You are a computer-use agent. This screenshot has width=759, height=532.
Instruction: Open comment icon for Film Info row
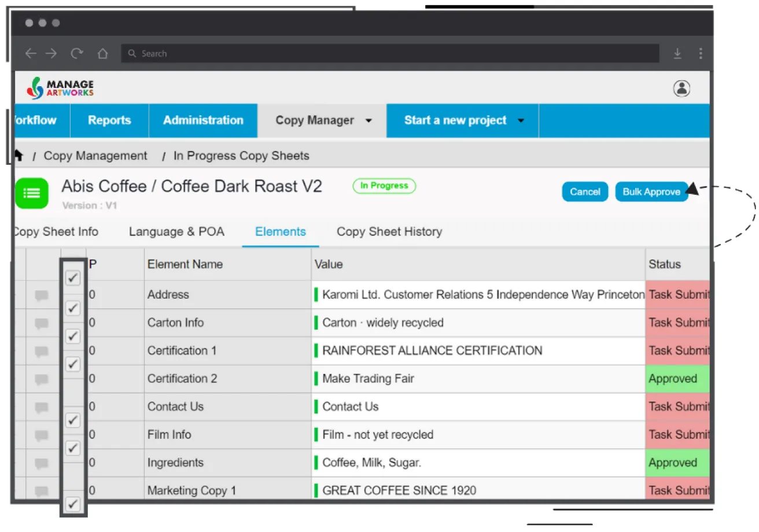[x=42, y=435]
